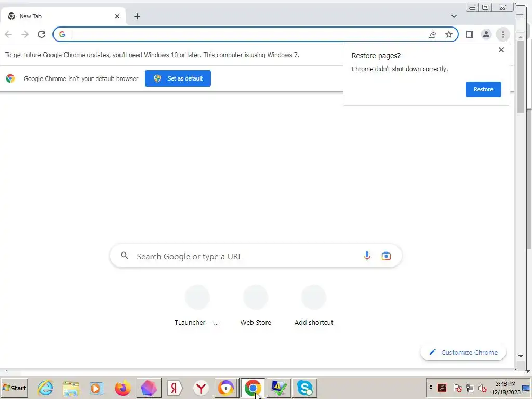Open the three-dot Chrome menu

click(x=503, y=34)
